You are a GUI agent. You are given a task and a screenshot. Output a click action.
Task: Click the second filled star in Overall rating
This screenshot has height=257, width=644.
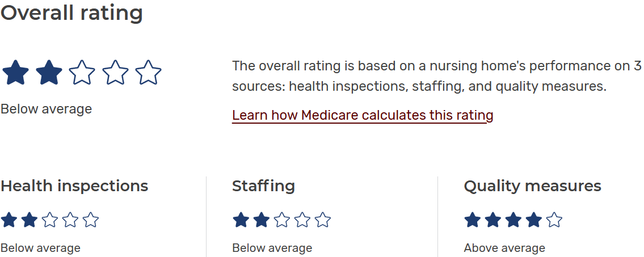pyautogui.click(x=49, y=73)
